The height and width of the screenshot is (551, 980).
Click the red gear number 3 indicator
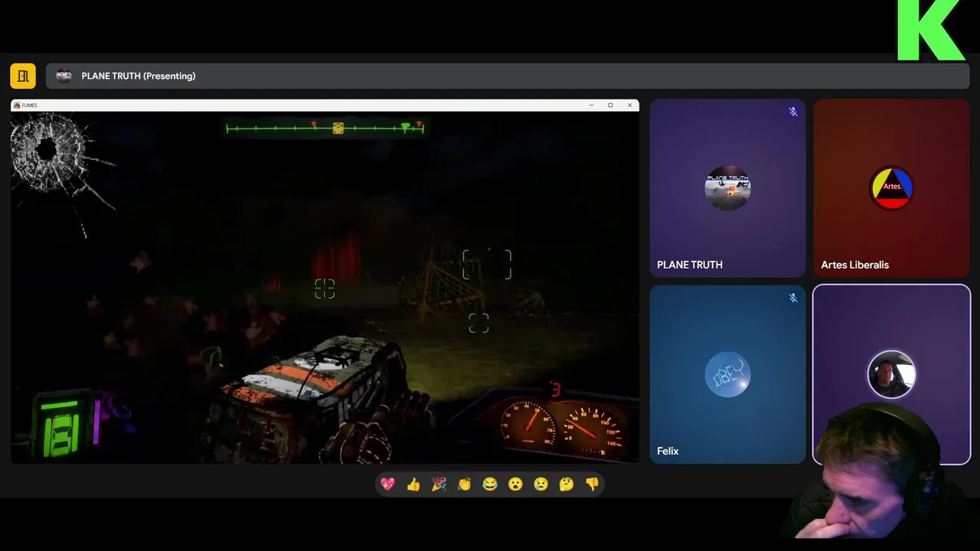(x=556, y=390)
